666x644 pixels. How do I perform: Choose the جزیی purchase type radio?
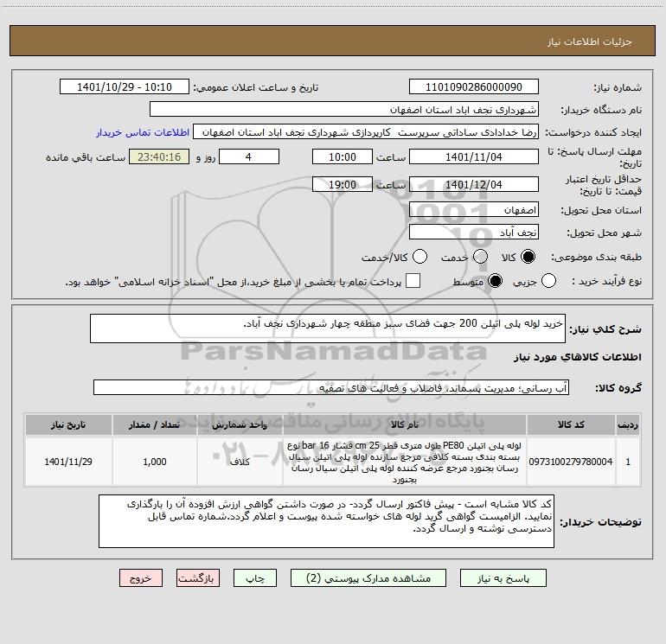(548, 281)
